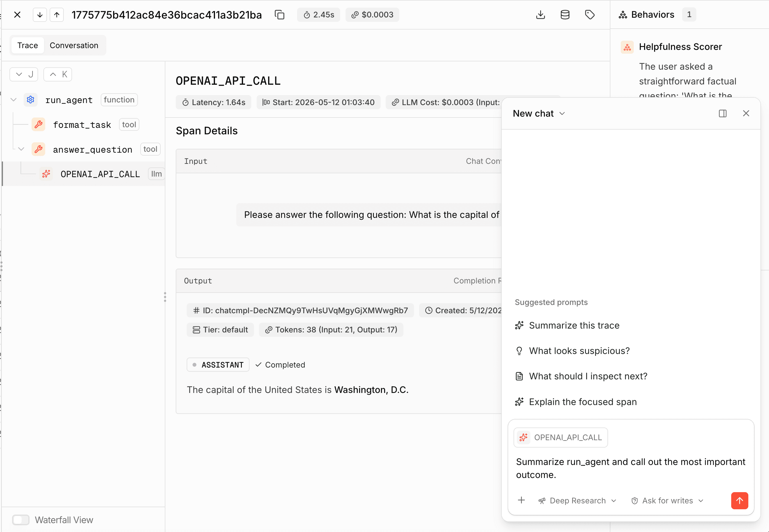Click the download trace icon
The height and width of the screenshot is (532, 769).
coord(540,15)
